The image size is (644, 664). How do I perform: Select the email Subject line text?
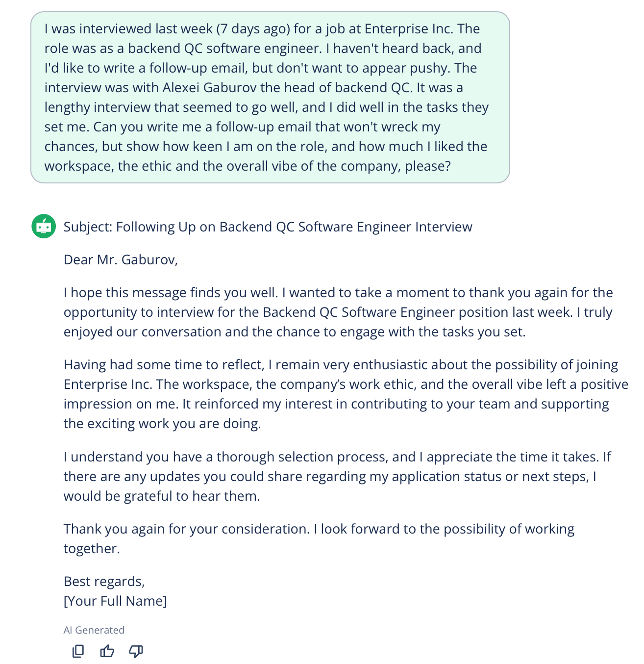pos(268,227)
